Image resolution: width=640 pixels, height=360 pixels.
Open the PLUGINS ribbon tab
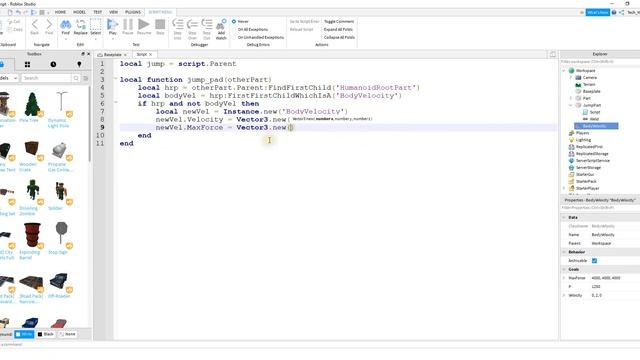click(133, 12)
